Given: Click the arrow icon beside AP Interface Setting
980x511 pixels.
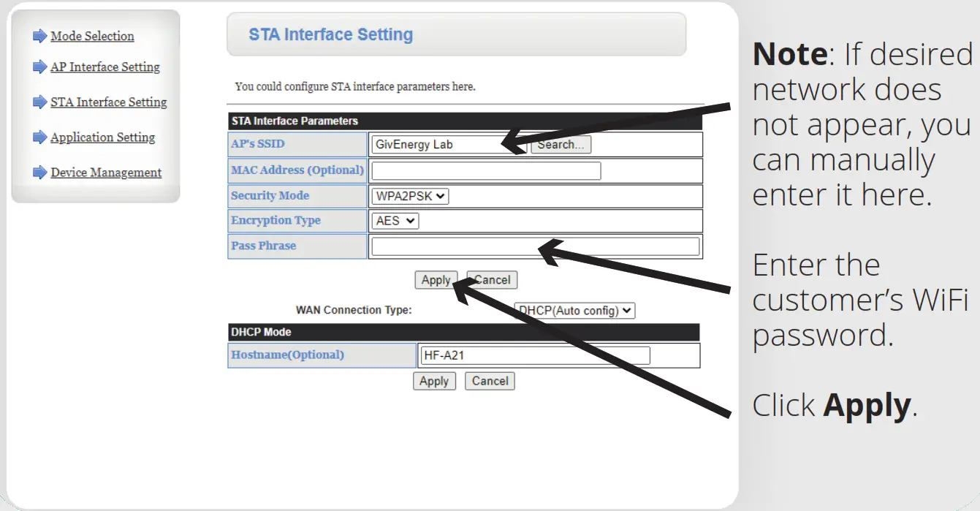Looking at the screenshot, I should 40,67.
